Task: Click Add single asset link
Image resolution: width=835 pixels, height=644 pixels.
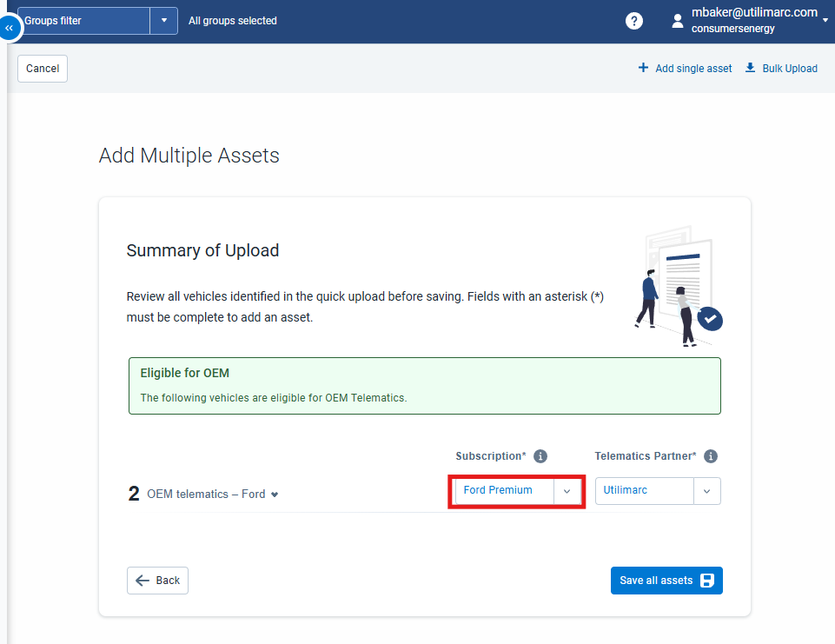Action: point(685,68)
